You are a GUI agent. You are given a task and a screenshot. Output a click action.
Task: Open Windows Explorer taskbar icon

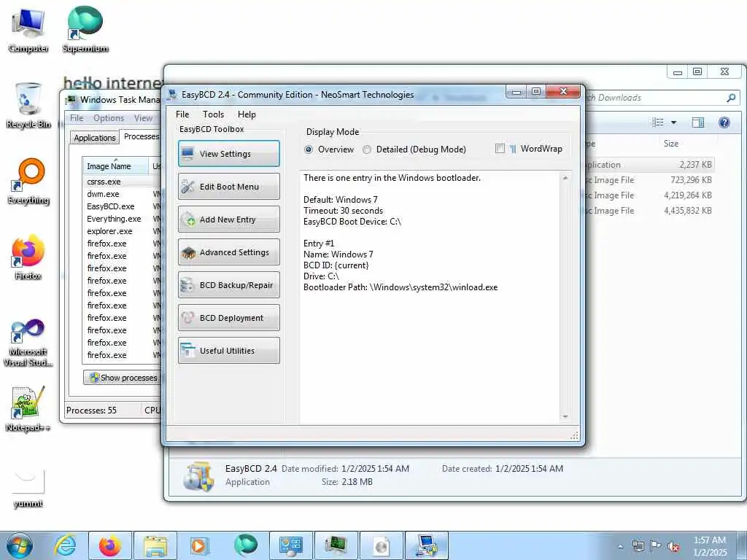pyautogui.click(x=155, y=545)
